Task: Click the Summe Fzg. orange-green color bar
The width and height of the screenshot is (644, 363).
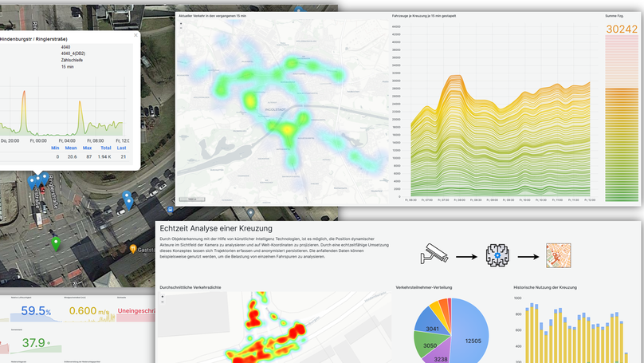Action: (x=621, y=120)
